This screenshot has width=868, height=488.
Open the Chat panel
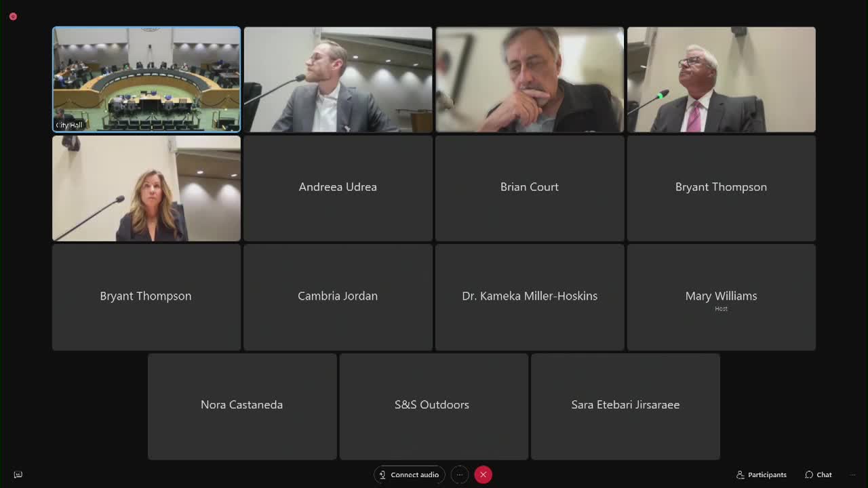pyautogui.click(x=818, y=474)
